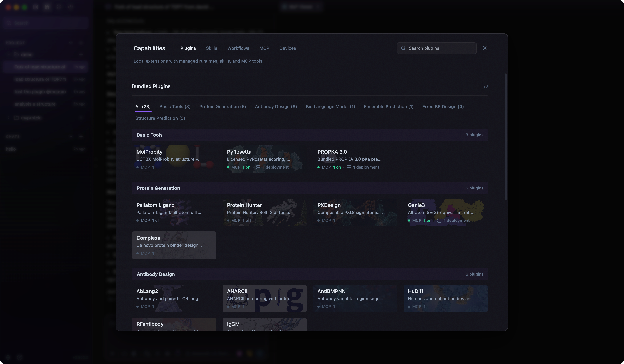Image resolution: width=624 pixels, height=364 pixels.
Task: Click the Basic Tools section header
Action: [310, 135]
